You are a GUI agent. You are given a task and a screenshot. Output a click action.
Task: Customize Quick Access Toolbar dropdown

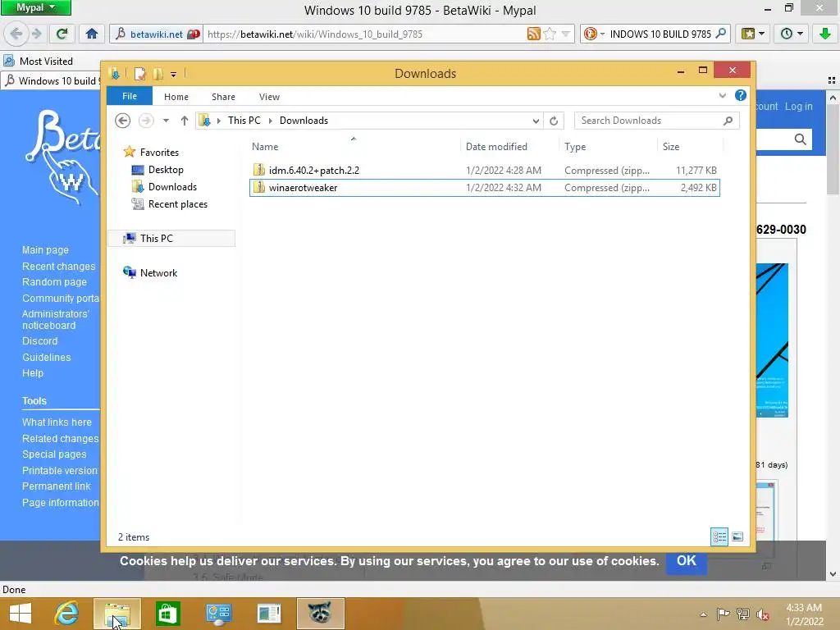click(x=174, y=74)
